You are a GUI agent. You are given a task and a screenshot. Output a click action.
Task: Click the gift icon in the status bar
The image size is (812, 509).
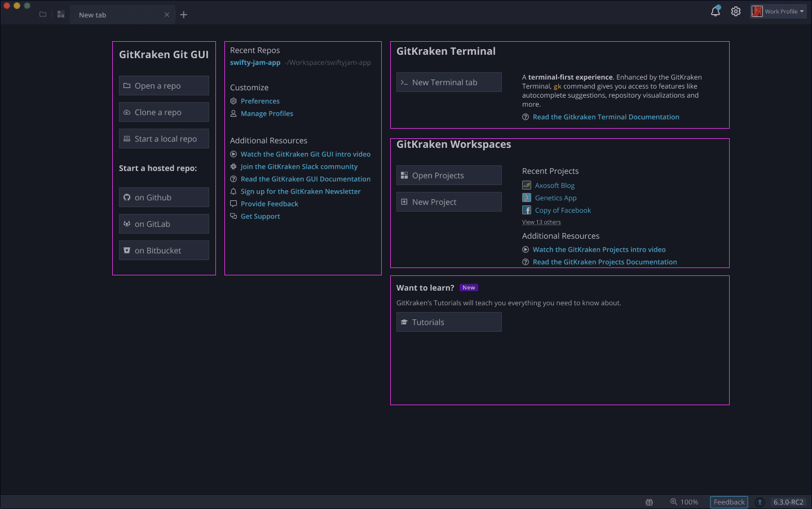point(649,502)
